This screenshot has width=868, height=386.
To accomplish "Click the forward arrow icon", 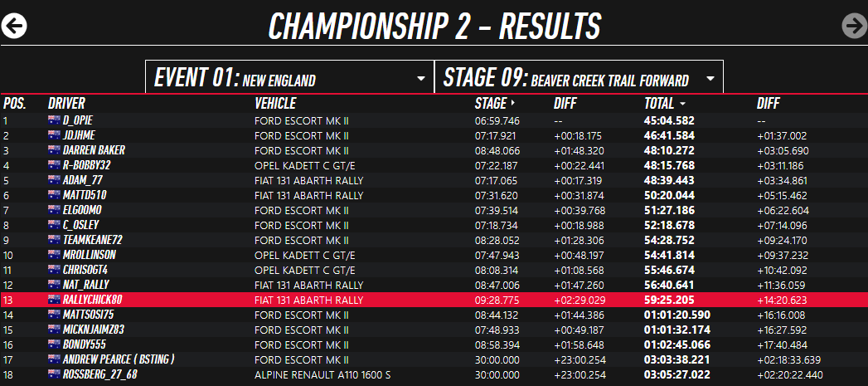I will tap(854, 26).
